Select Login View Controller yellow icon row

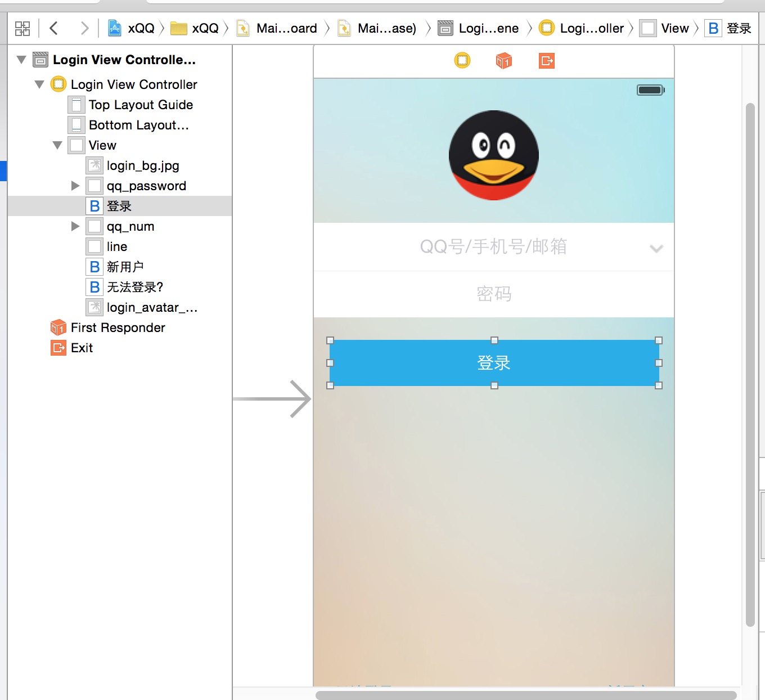(x=120, y=84)
